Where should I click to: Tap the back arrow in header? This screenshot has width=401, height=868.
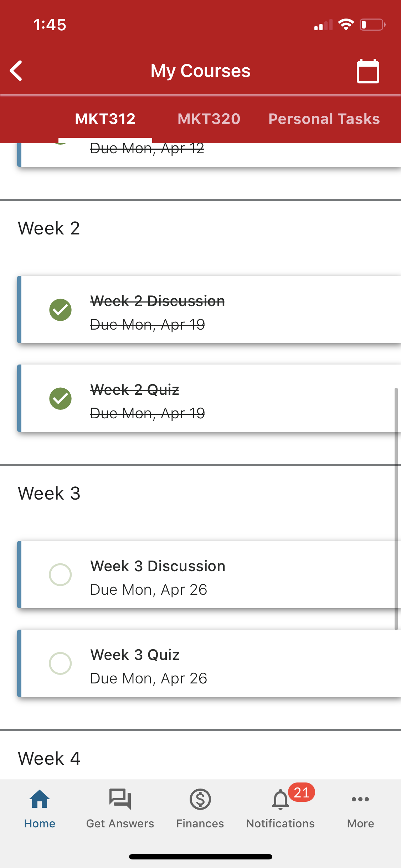tap(16, 71)
